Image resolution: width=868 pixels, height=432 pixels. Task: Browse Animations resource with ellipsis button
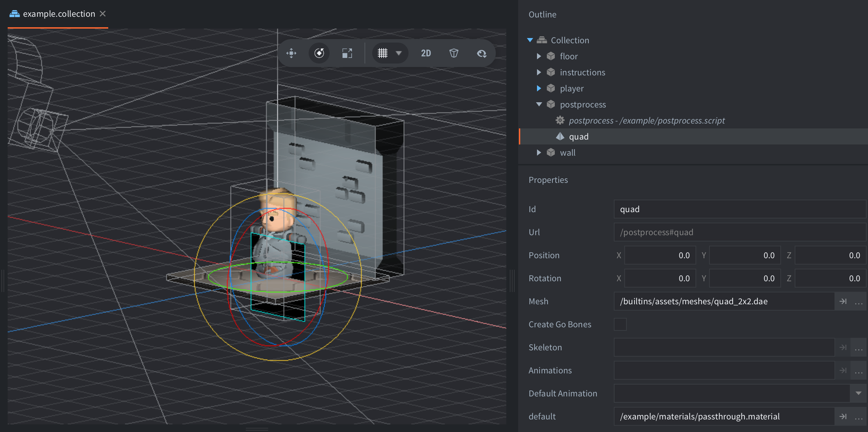click(x=859, y=370)
